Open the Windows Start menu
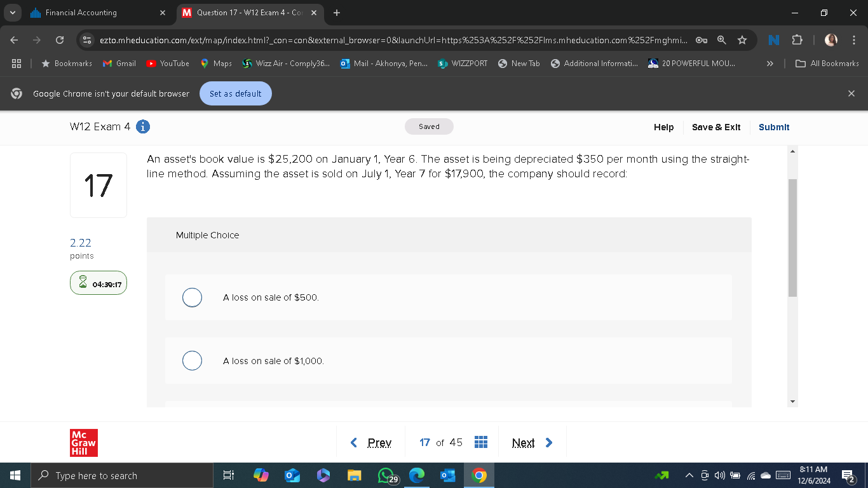The width and height of the screenshot is (868, 488). tap(15, 475)
